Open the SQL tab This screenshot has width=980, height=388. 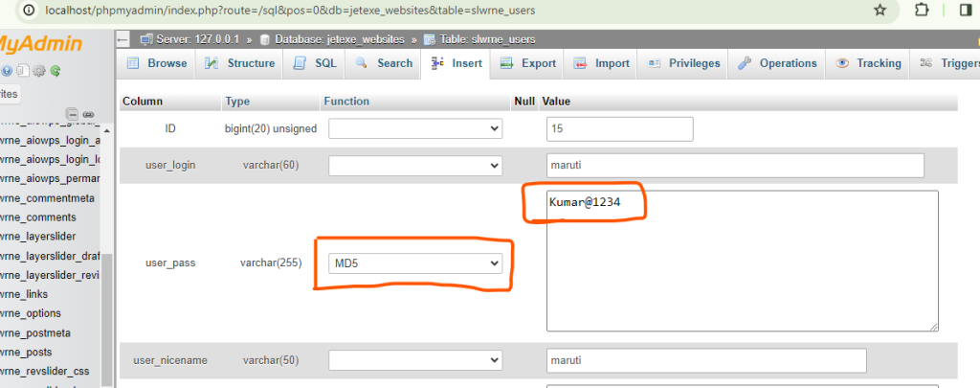click(x=315, y=63)
